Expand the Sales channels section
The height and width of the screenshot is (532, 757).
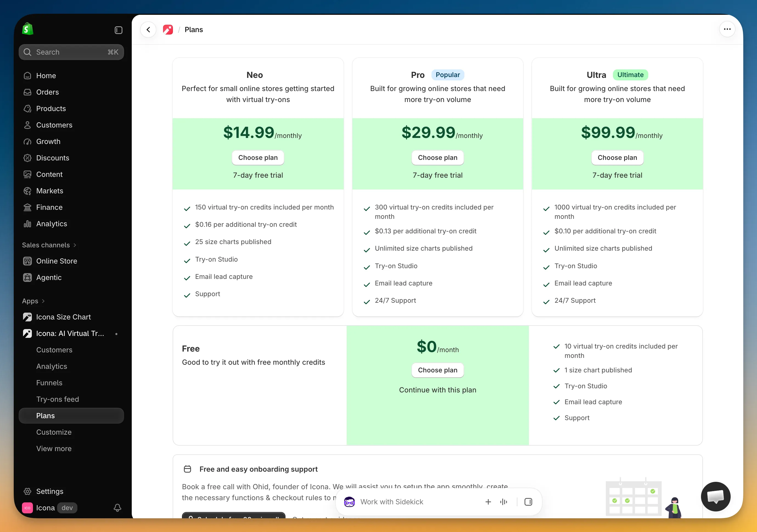click(x=49, y=245)
